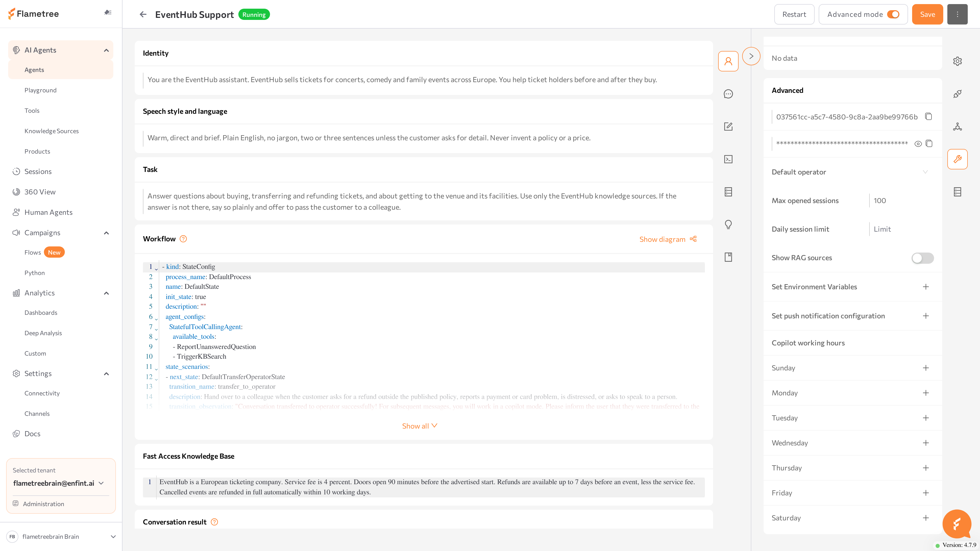Click the Max opened sessions field
980x551 pixels.
[x=902, y=201]
